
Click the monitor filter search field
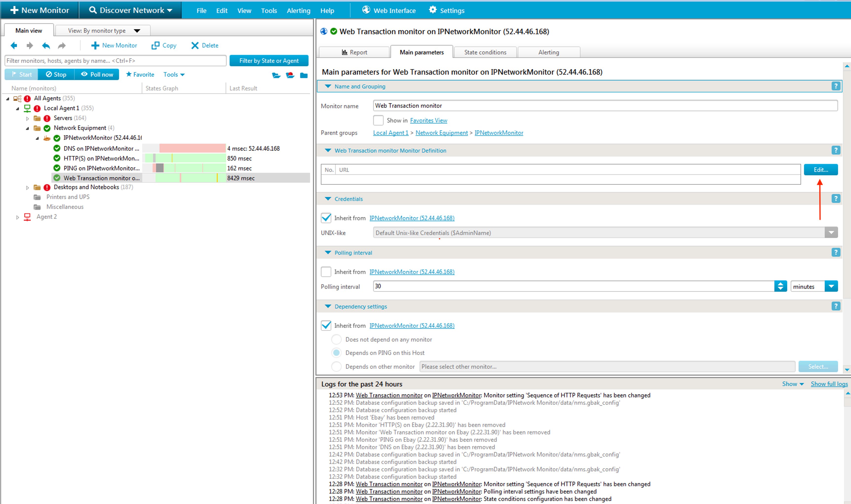116,60
